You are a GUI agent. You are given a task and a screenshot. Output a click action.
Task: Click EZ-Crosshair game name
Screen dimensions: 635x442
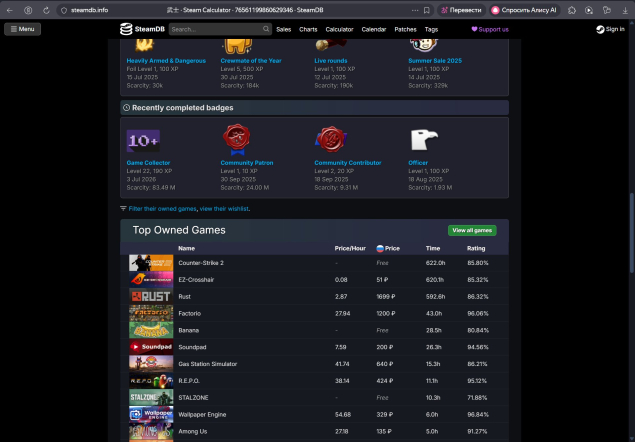196,280
